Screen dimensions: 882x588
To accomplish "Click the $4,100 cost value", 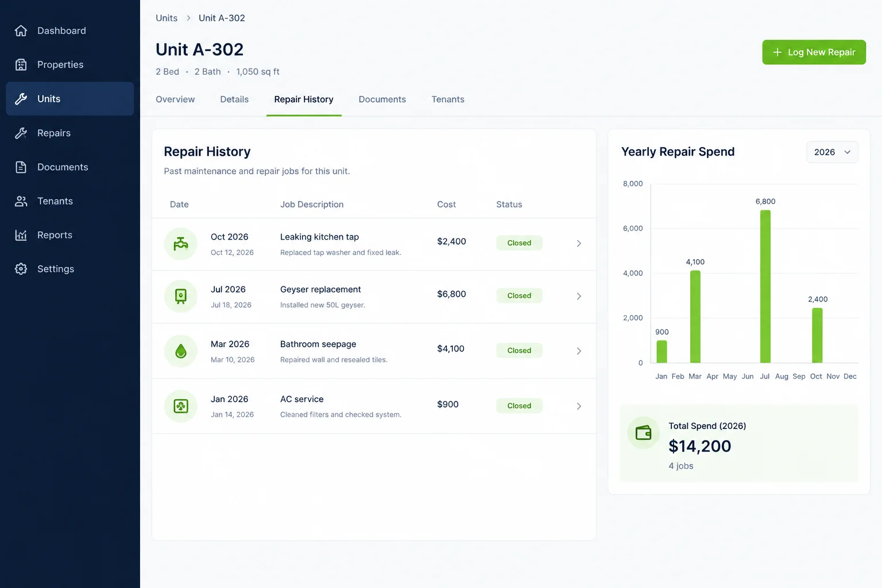I will (x=451, y=349).
